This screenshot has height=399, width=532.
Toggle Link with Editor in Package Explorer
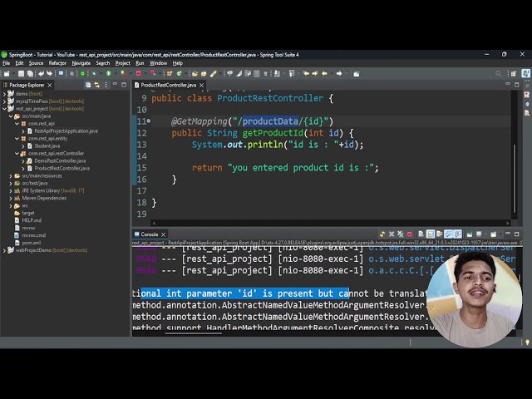coord(97,85)
